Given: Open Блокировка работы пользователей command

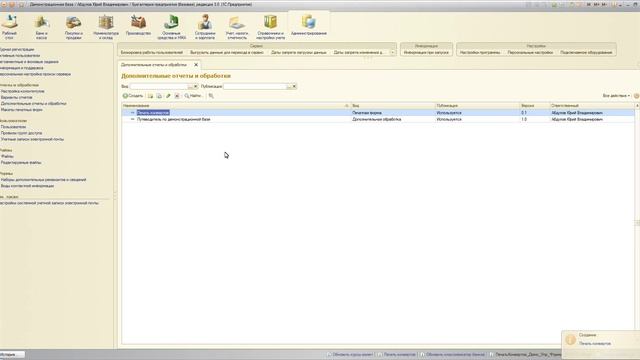Looking at the screenshot, I should 152,53.
